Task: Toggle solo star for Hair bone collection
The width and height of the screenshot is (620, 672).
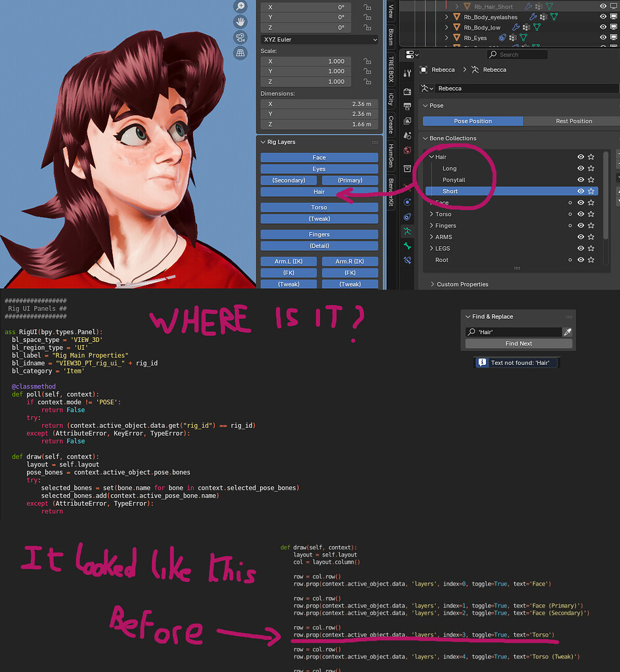Action: pos(591,157)
